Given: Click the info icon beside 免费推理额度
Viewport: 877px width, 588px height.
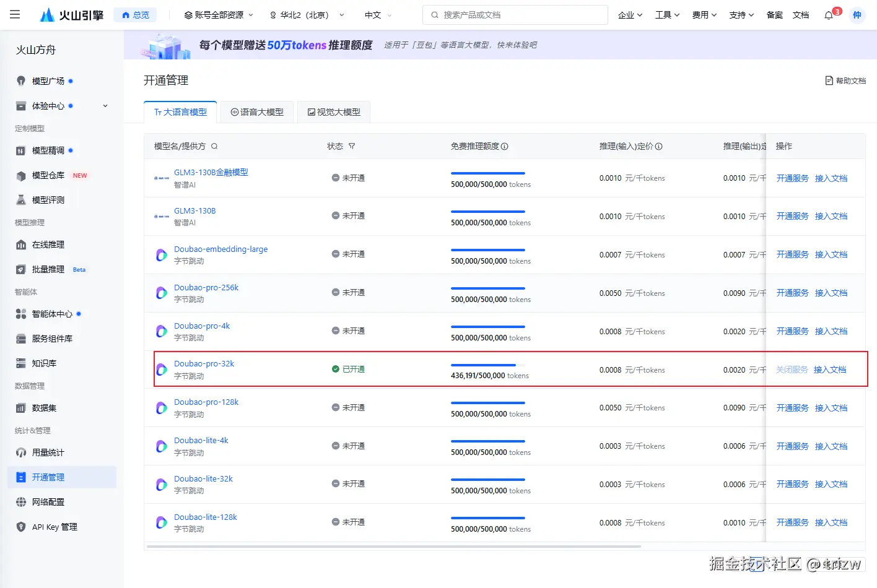Looking at the screenshot, I should (x=504, y=147).
